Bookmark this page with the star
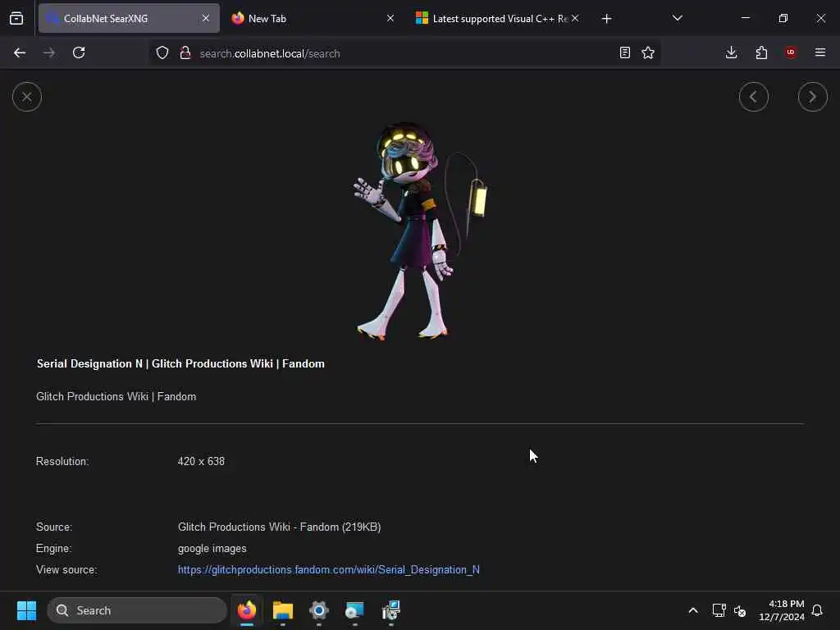The height and width of the screenshot is (630, 840). pyautogui.click(x=648, y=52)
